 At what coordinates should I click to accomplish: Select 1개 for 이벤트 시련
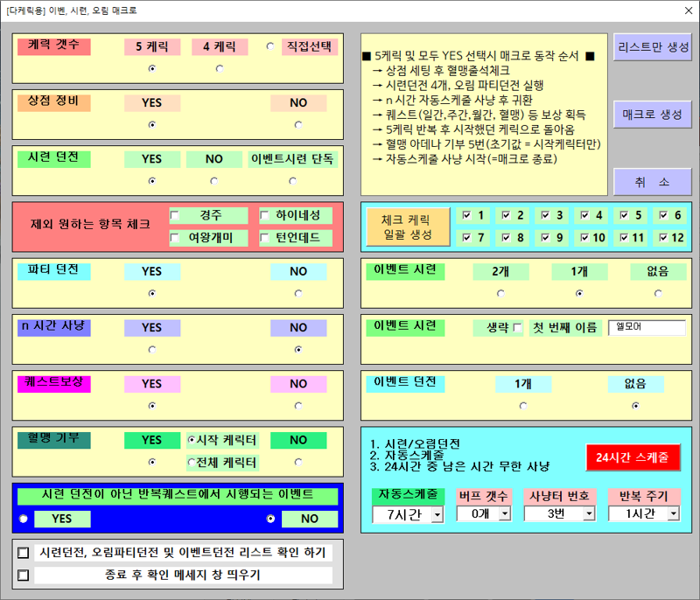579,294
